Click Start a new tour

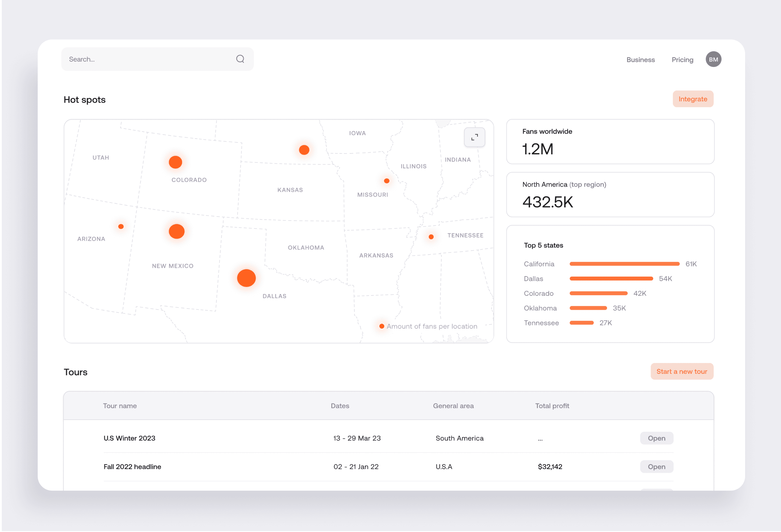(682, 371)
